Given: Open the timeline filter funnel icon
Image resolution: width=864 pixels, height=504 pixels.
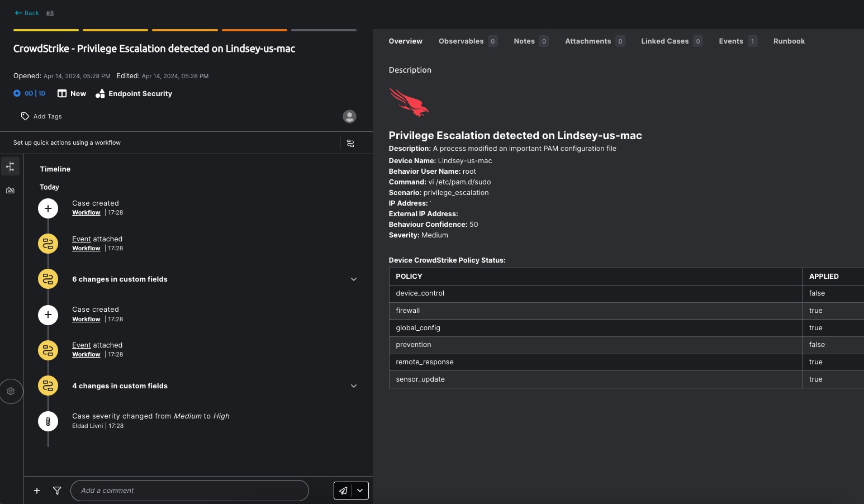Looking at the screenshot, I should click(57, 491).
